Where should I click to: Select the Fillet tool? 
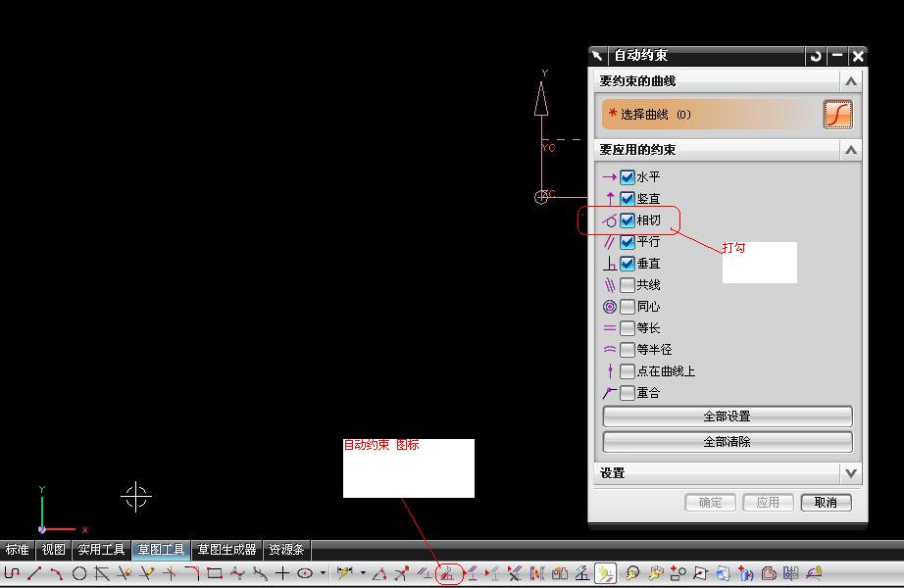coord(192,573)
